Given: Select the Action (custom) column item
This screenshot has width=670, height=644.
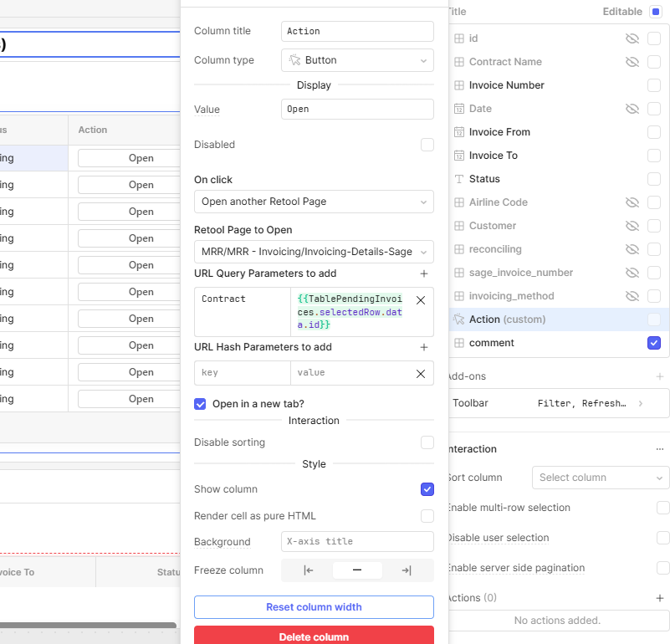Looking at the screenshot, I should (x=509, y=319).
